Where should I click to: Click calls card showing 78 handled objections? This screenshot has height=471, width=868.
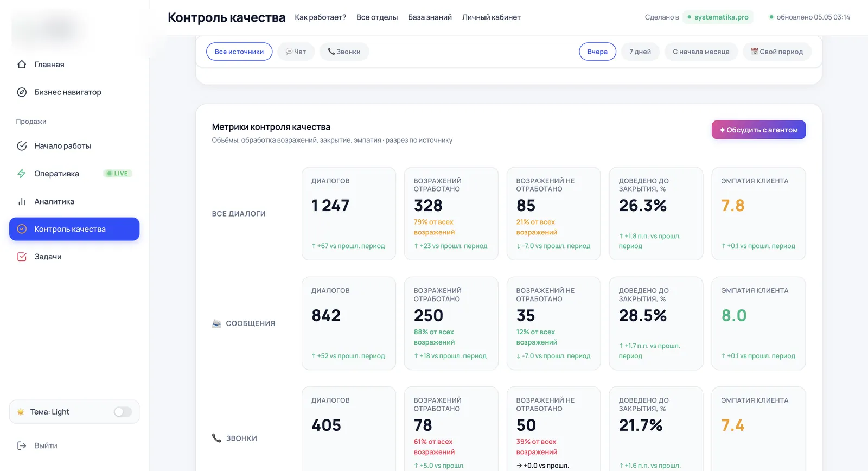coord(451,429)
